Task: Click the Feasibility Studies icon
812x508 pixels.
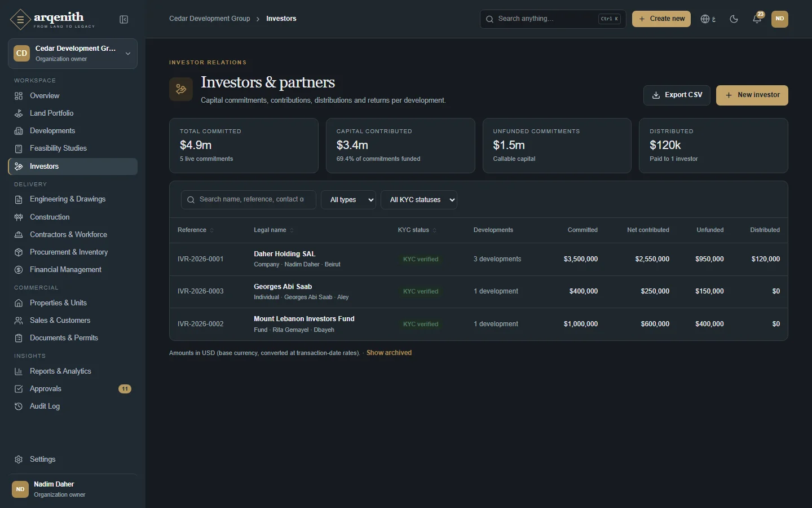Action: pyautogui.click(x=19, y=148)
